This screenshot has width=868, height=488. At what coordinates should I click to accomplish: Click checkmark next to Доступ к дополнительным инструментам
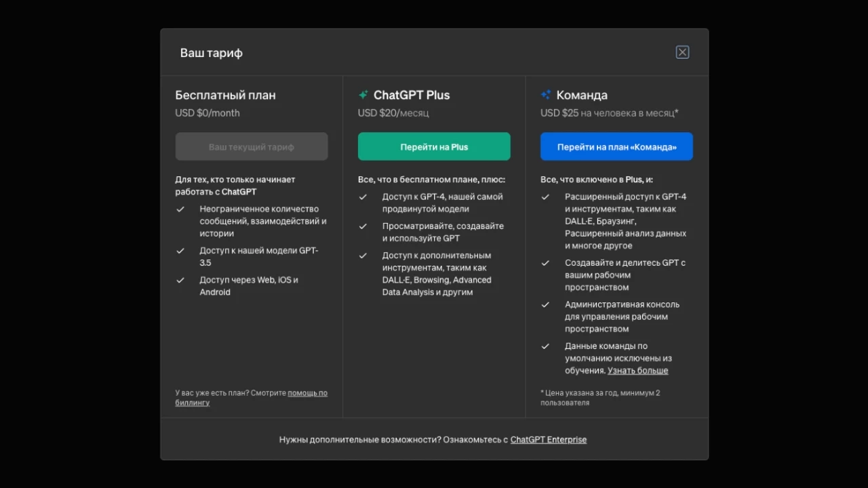363,256
